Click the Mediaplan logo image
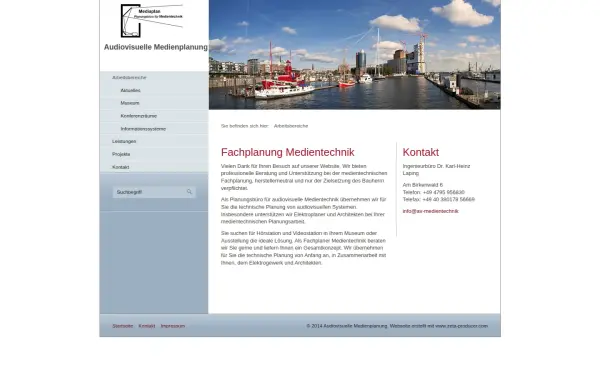Image resolution: width=600 pixels, height=375 pixels. (152, 21)
